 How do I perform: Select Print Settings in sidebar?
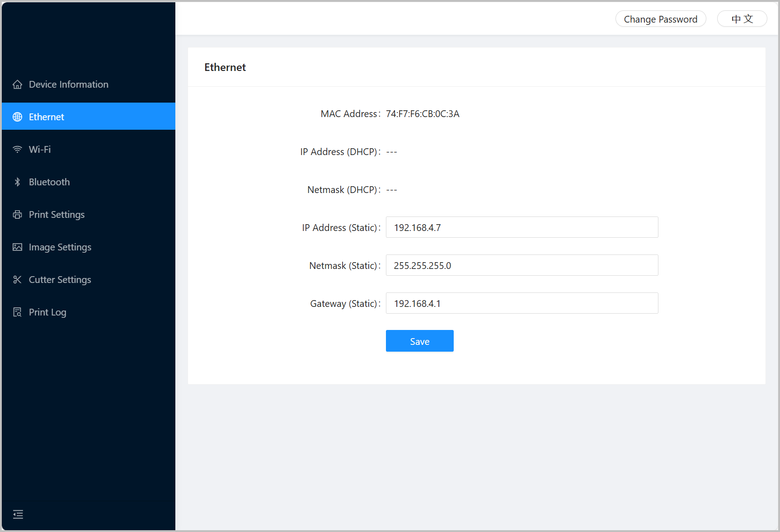click(x=56, y=215)
